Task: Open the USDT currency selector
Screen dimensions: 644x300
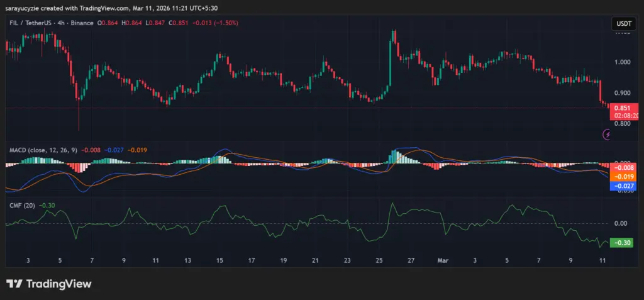Action: [623, 25]
